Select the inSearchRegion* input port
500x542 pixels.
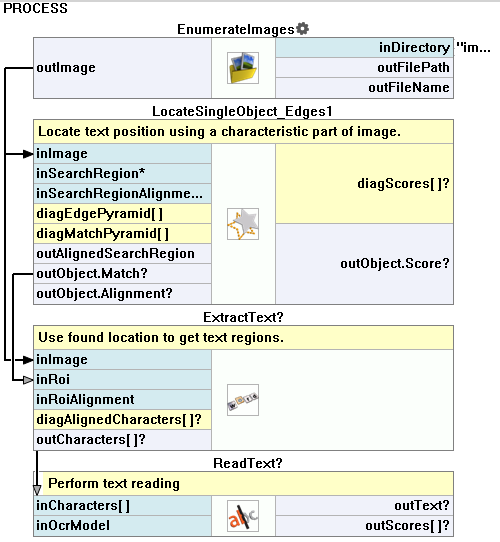(x=122, y=174)
